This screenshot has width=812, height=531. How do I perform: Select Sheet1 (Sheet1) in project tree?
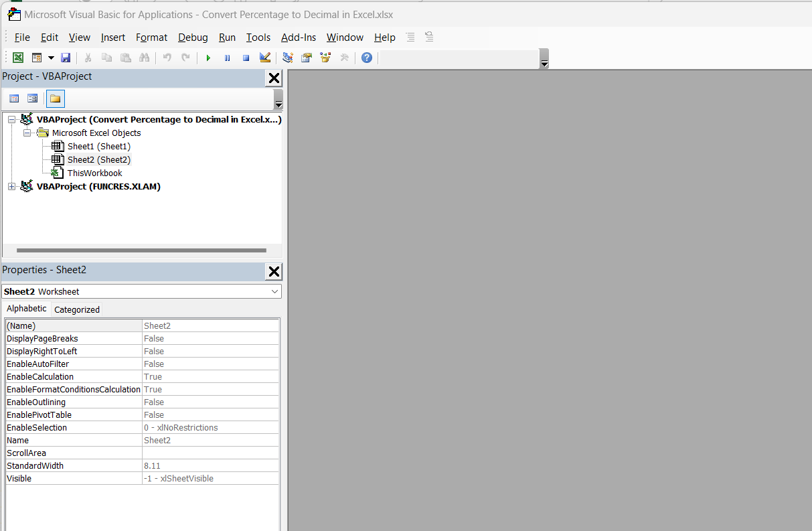(99, 146)
